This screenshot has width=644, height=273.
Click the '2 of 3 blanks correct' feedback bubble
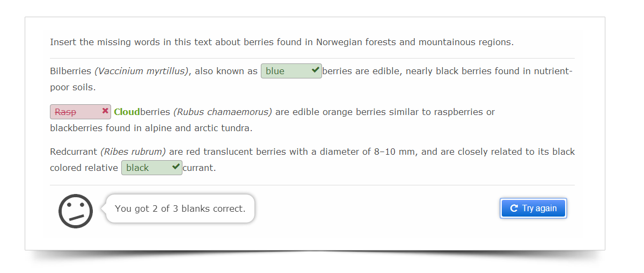point(180,209)
